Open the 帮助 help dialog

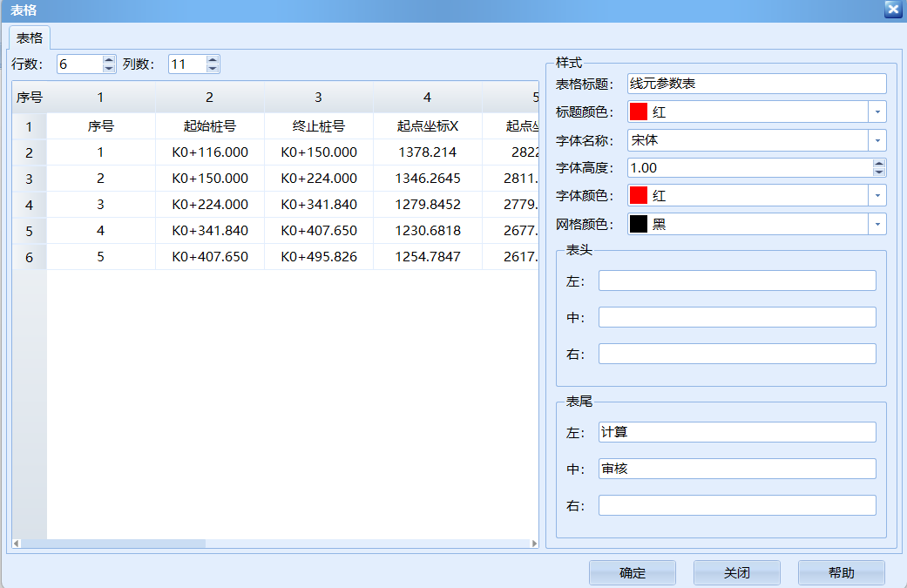[841, 572]
